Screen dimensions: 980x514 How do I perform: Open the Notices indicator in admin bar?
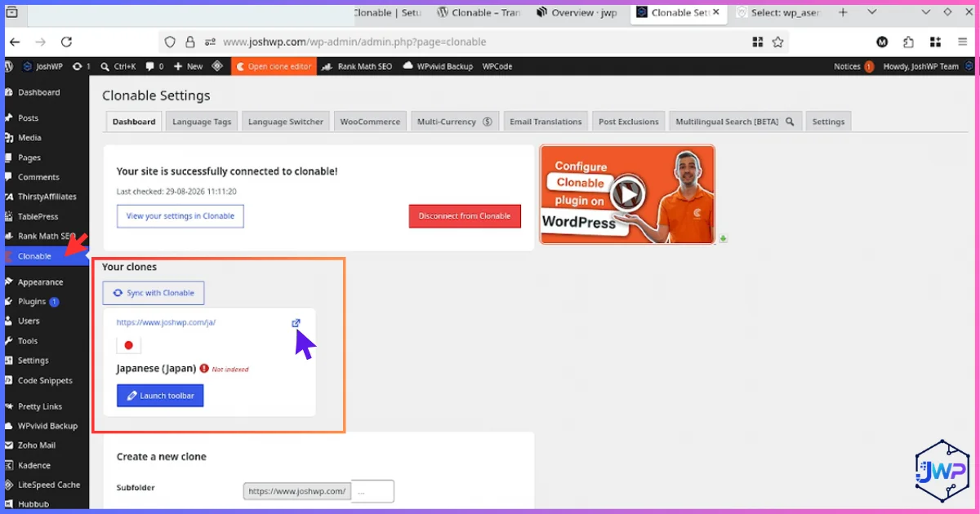(853, 66)
